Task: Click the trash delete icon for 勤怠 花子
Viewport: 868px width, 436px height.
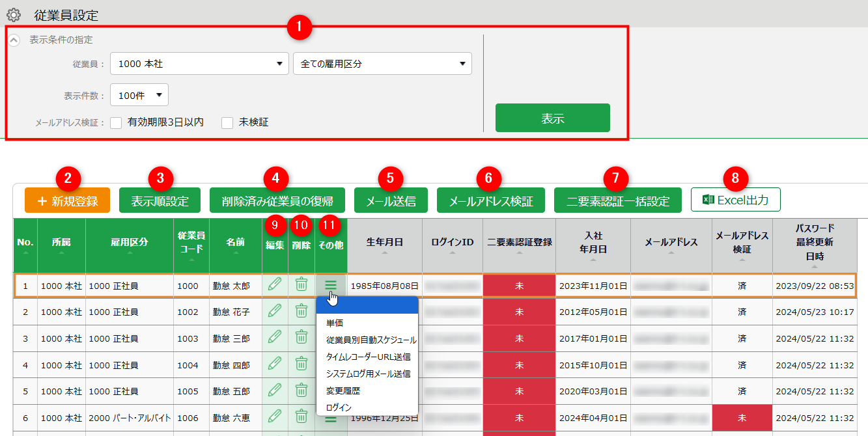Action: [301, 311]
